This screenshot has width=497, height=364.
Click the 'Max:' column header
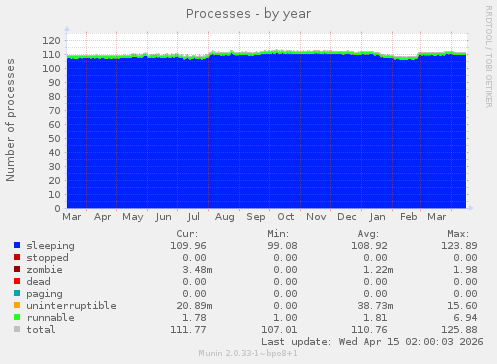(458, 234)
